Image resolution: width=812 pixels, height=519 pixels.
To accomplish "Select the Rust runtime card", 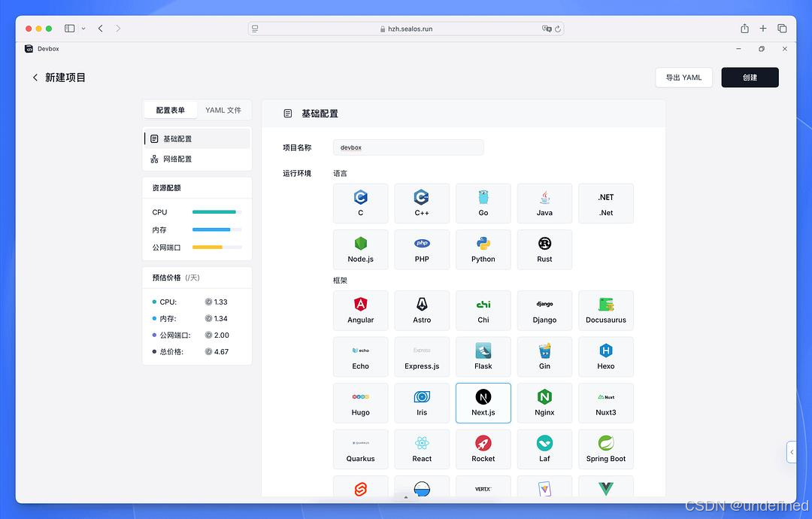I will tap(544, 250).
